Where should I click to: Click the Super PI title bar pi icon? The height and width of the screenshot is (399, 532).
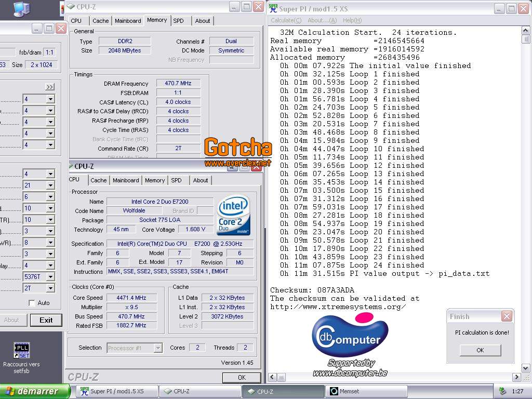(x=273, y=8)
